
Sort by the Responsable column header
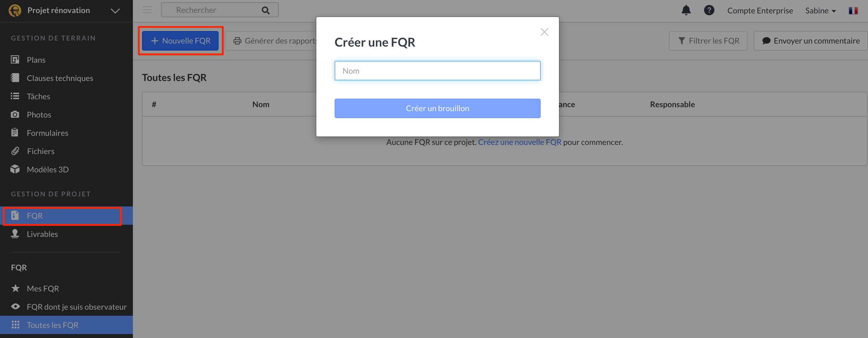(672, 104)
